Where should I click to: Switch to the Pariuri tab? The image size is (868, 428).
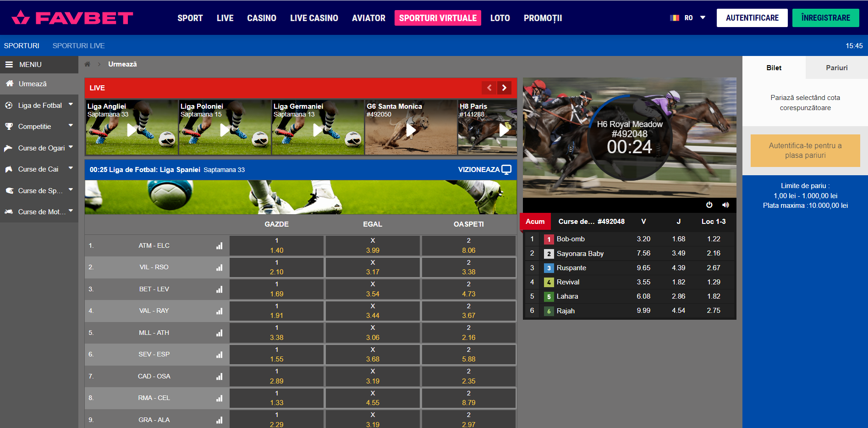836,67
